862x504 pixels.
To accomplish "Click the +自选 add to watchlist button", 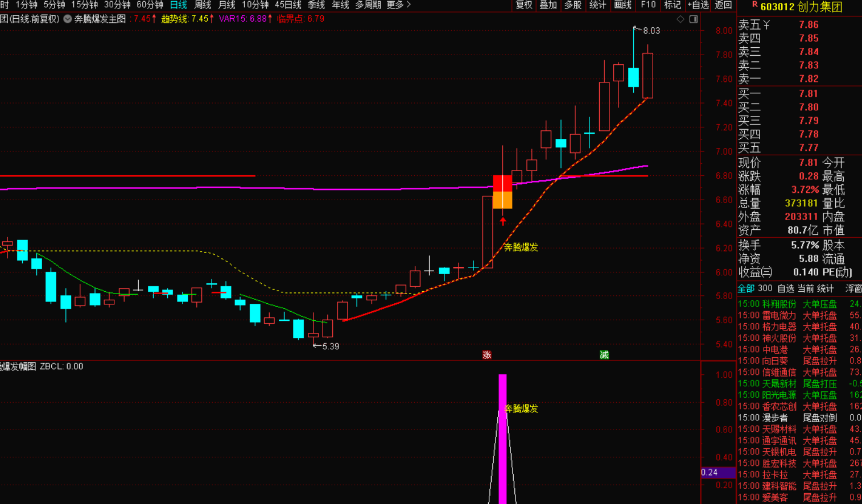I will [698, 5].
